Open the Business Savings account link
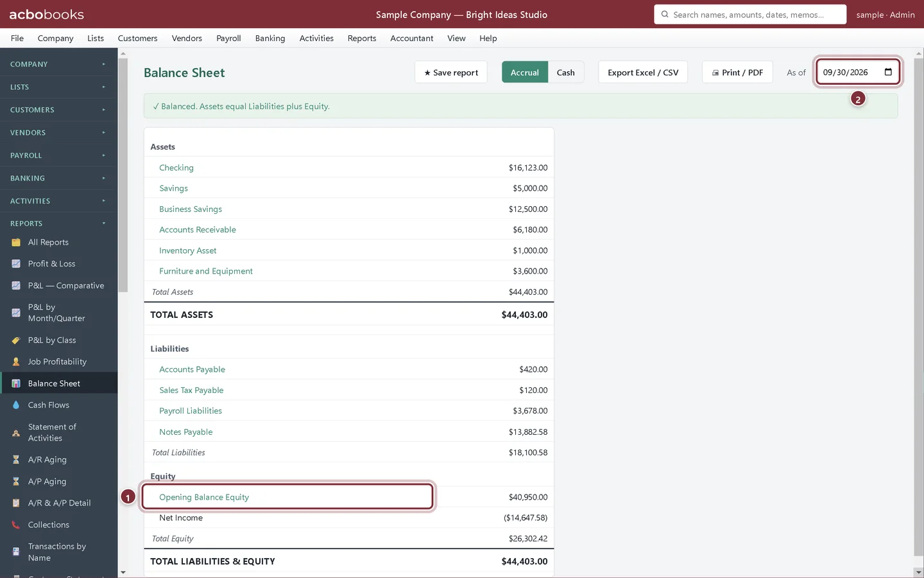The height and width of the screenshot is (578, 924). (x=191, y=209)
